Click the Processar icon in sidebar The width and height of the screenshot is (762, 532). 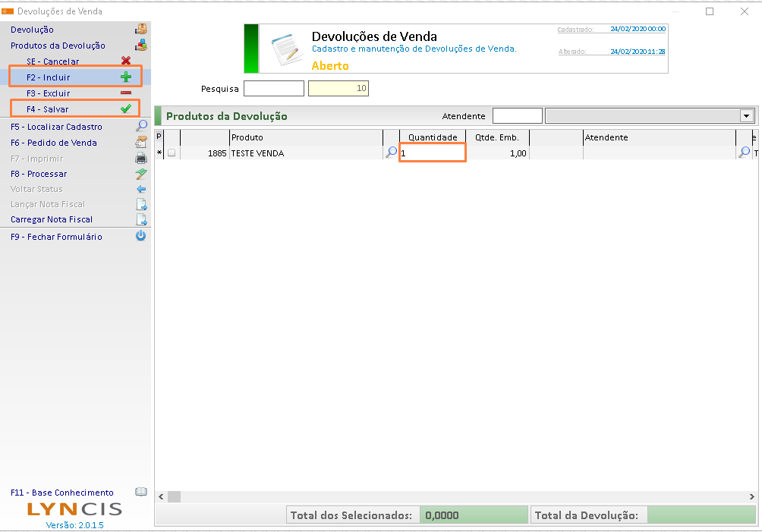141,174
